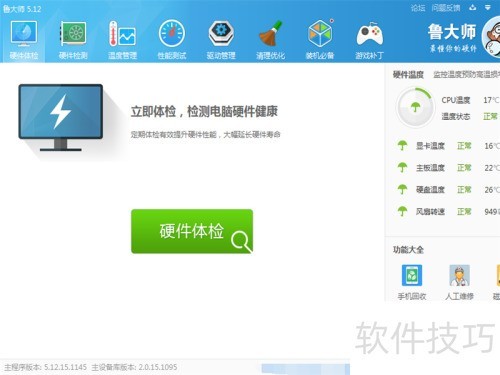
Task: Open the 装机必备 cube icon
Action: click(320, 33)
